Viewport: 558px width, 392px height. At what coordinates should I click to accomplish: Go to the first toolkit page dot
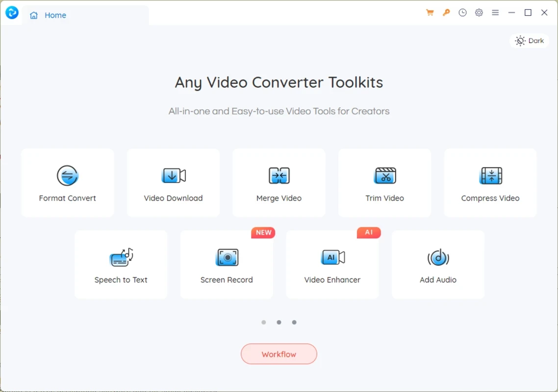[264, 322]
